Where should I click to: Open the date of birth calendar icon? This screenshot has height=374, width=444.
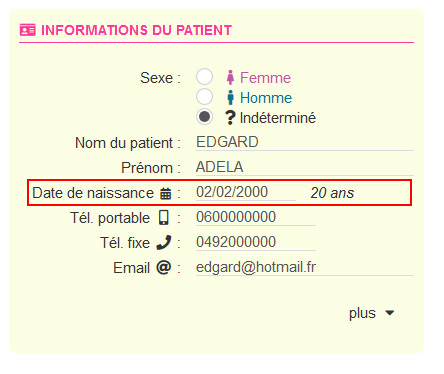click(x=166, y=193)
